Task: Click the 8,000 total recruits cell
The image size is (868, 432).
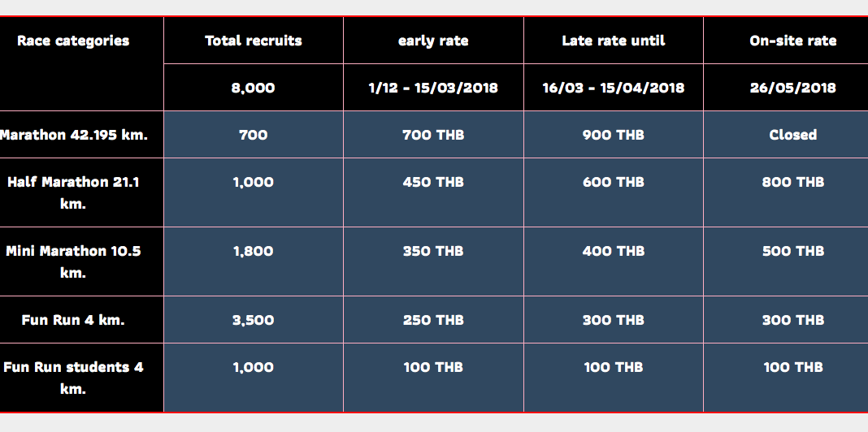Action: [x=254, y=88]
